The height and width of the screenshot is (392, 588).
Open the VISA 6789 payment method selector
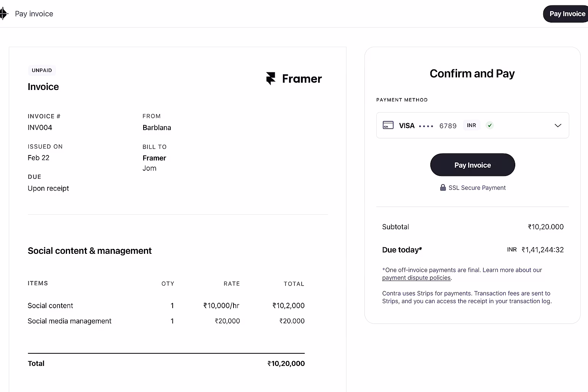[x=472, y=125]
